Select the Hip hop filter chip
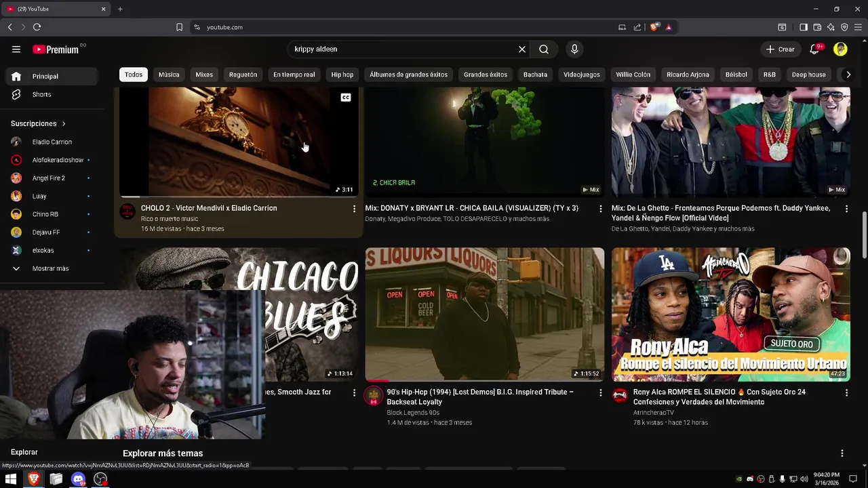Image resolution: width=868 pixels, height=488 pixels. (x=342, y=75)
